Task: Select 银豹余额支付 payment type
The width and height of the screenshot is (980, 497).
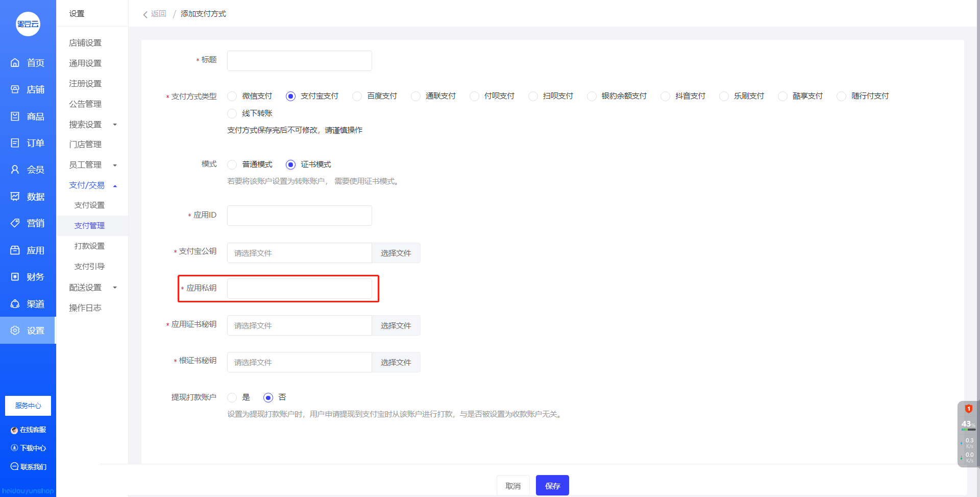Action: point(592,96)
